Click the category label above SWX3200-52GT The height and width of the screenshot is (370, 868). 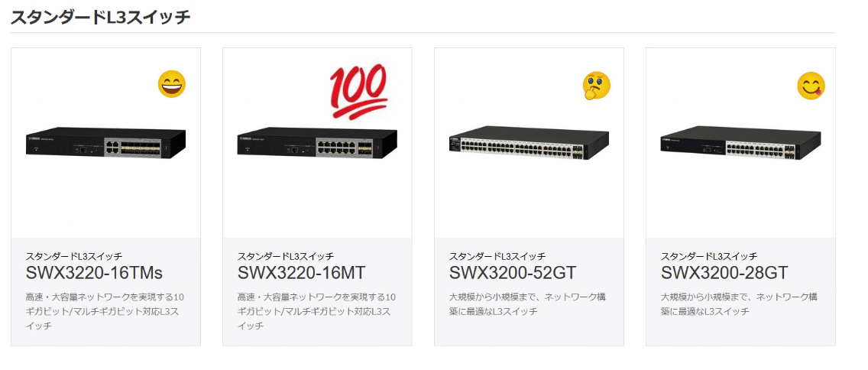coord(497,256)
